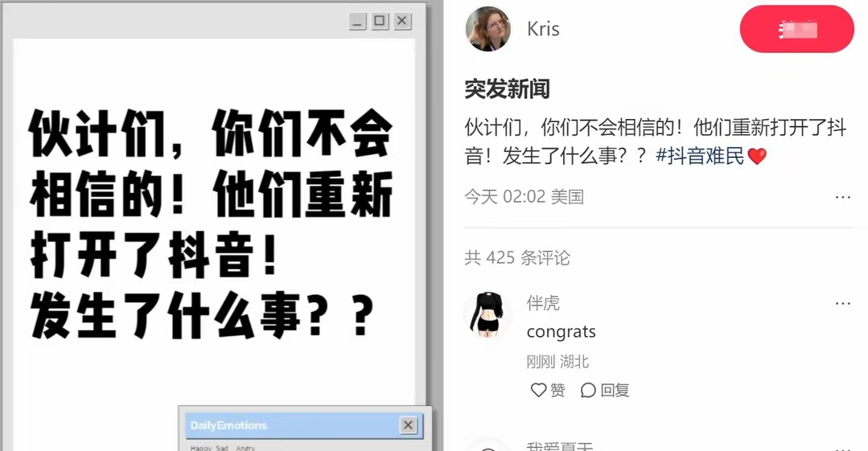Open the #抖音难民 hashtag link

click(700, 156)
